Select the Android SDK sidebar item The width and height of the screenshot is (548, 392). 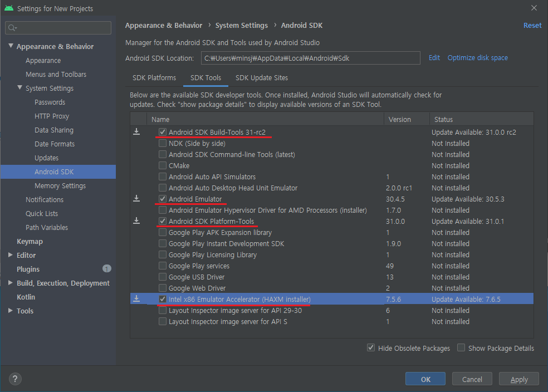point(58,171)
